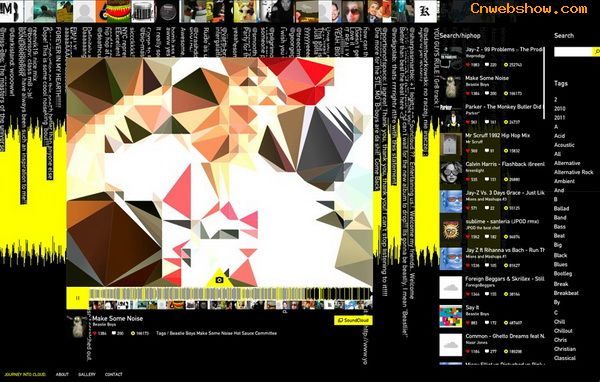This screenshot has width=600, height=382.
Task: Click the comment bubble icon under player track title
Action: click(x=114, y=333)
